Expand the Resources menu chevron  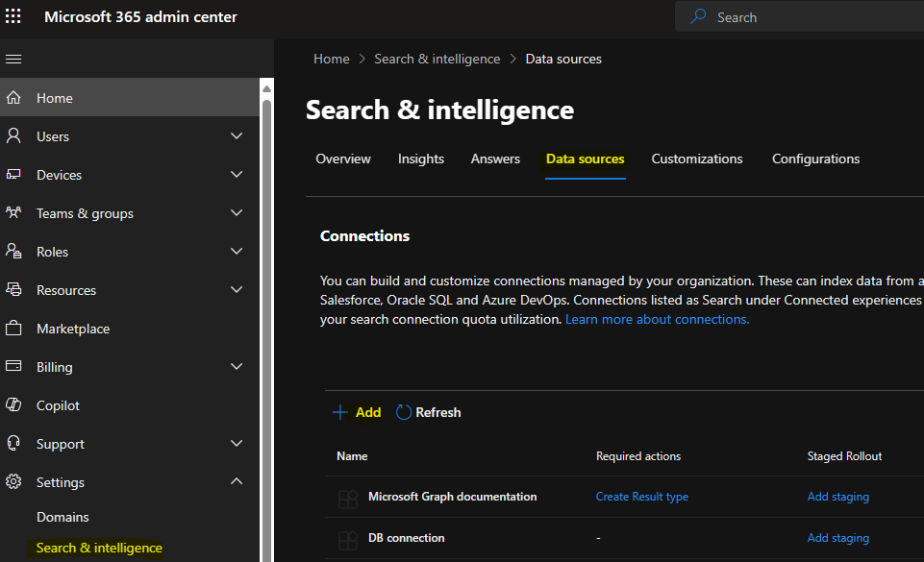(x=237, y=289)
